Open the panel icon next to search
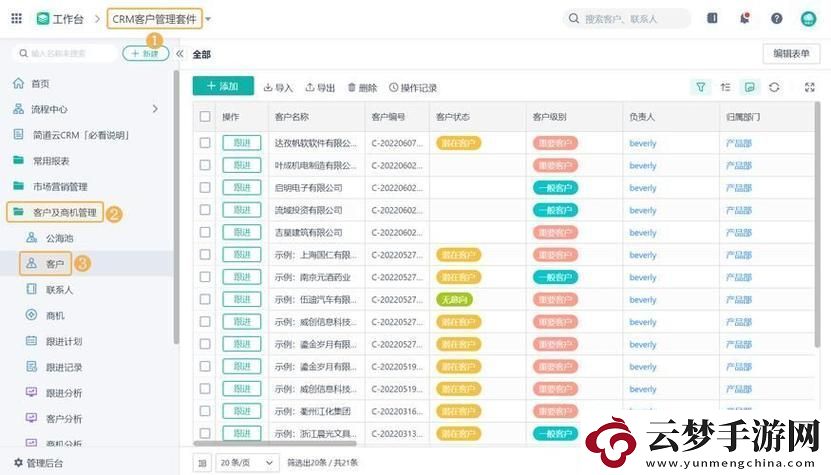Screen dimensions: 831x475 coord(712,18)
